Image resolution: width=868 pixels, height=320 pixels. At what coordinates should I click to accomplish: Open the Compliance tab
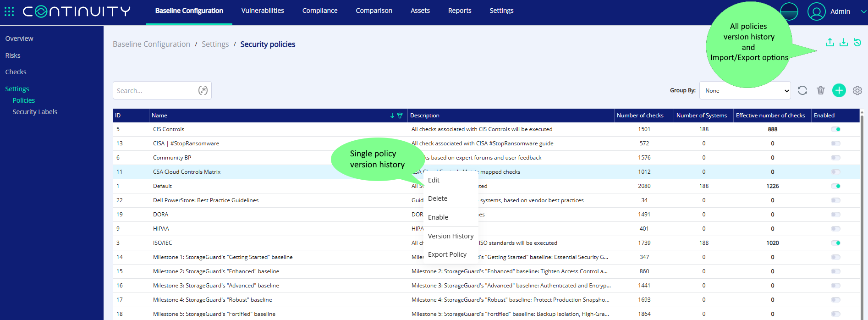click(320, 11)
